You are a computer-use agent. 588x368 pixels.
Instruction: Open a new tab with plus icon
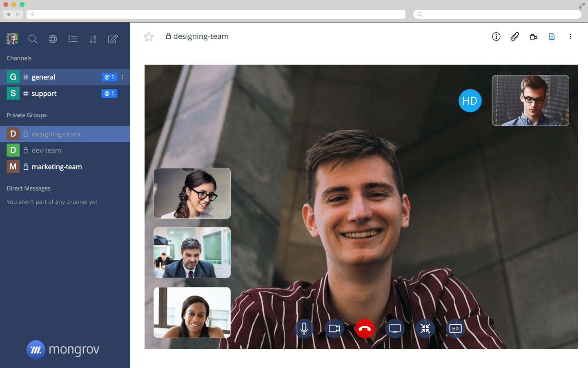32,14
